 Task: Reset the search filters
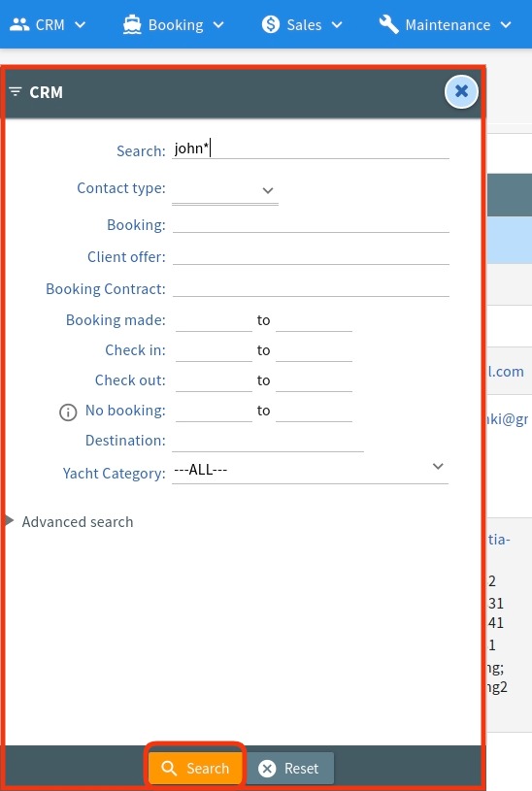pyautogui.click(x=288, y=769)
